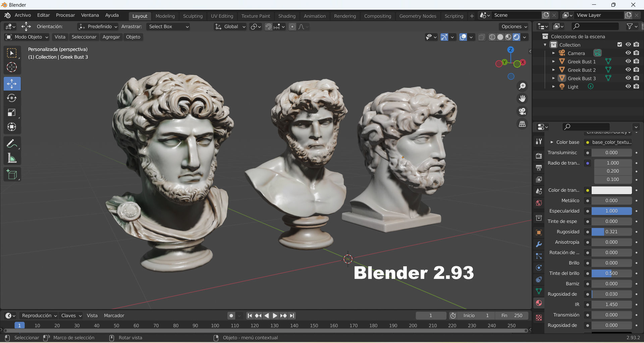Switch to the Sculpting workspace tab

(193, 16)
